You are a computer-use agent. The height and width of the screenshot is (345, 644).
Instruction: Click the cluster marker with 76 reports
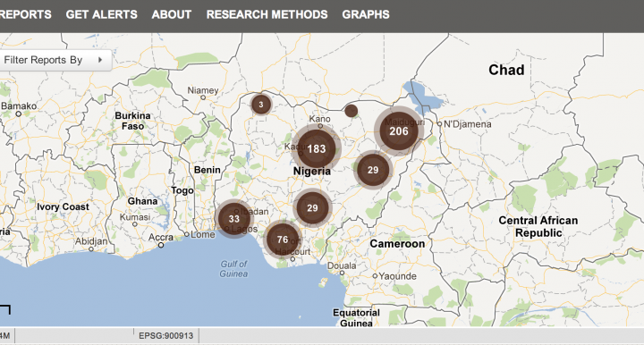(283, 240)
